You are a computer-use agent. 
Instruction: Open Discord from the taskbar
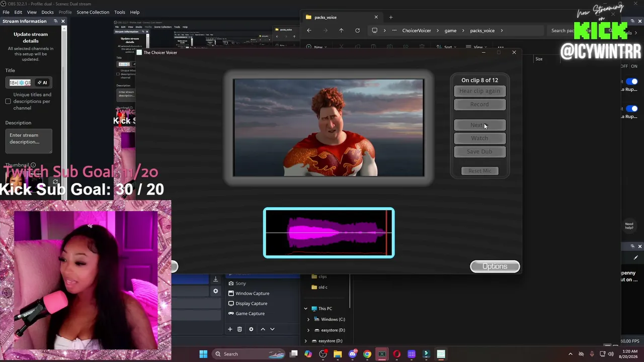(x=352, y=354)
